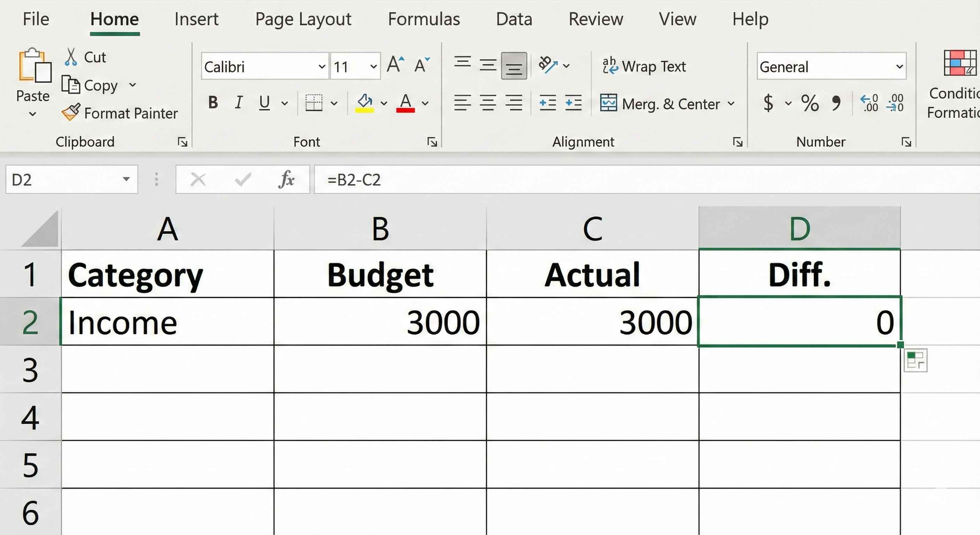Expand the General number format dropdown
This screenshot has height=535, width=980.
tap(899, 67)
